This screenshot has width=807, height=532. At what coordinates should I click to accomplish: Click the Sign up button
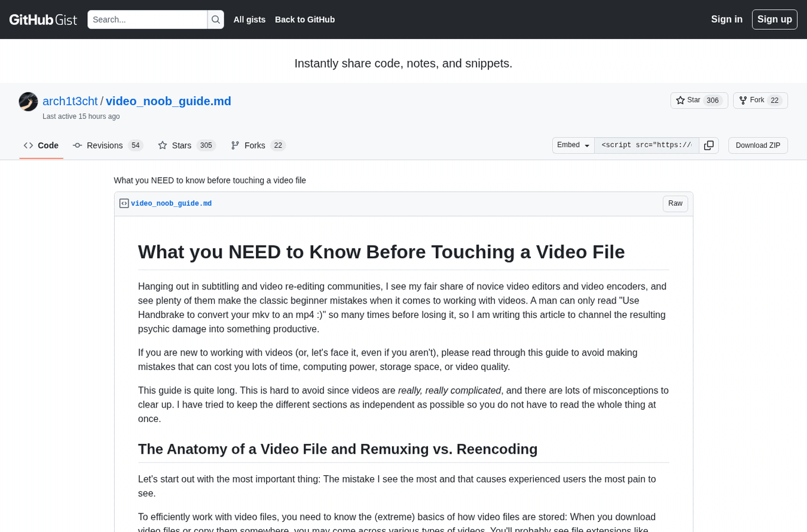pyautogui.click(x=775, y=19)
